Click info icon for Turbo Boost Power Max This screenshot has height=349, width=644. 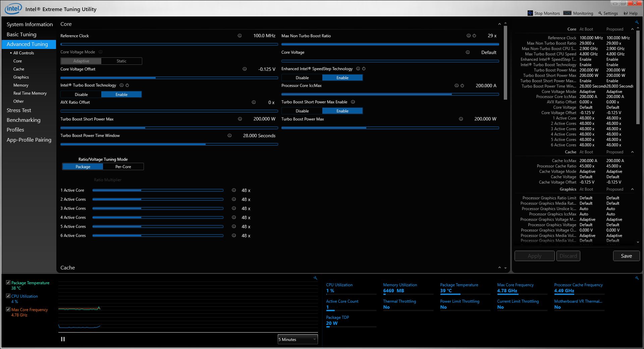461,119
